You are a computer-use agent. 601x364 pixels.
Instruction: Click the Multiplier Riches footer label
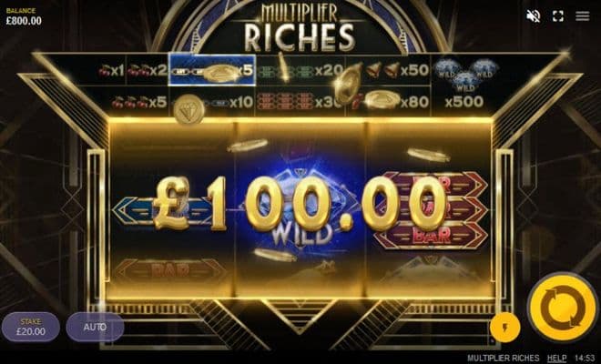point(503,358)
